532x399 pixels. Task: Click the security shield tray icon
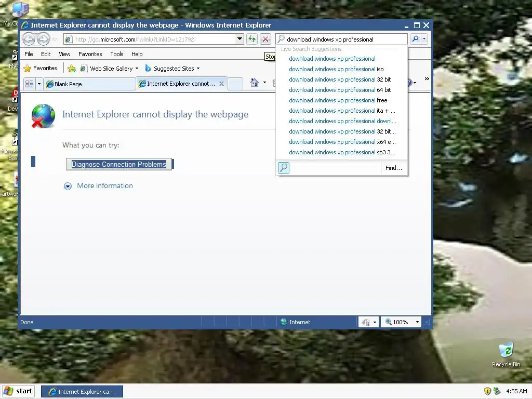[487, 391]
